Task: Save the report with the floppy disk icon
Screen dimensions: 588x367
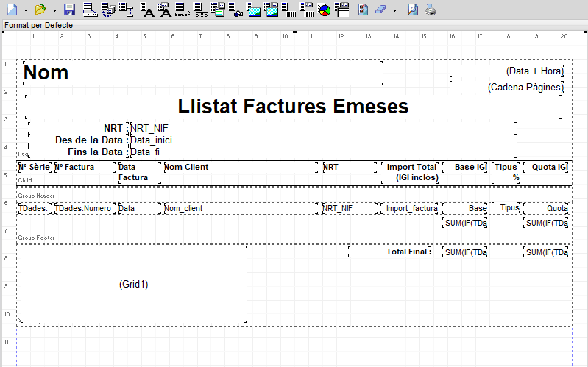Action: tap(69, 10)
